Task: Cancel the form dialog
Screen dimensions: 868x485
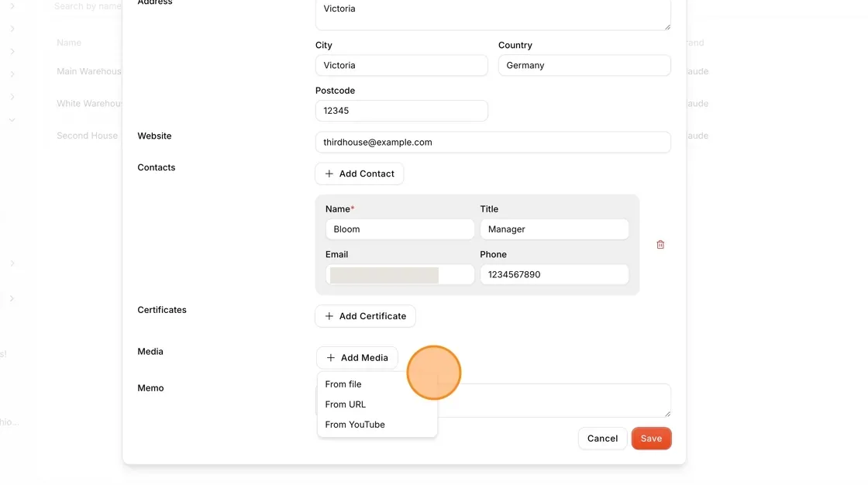Action: click(602, 439)
